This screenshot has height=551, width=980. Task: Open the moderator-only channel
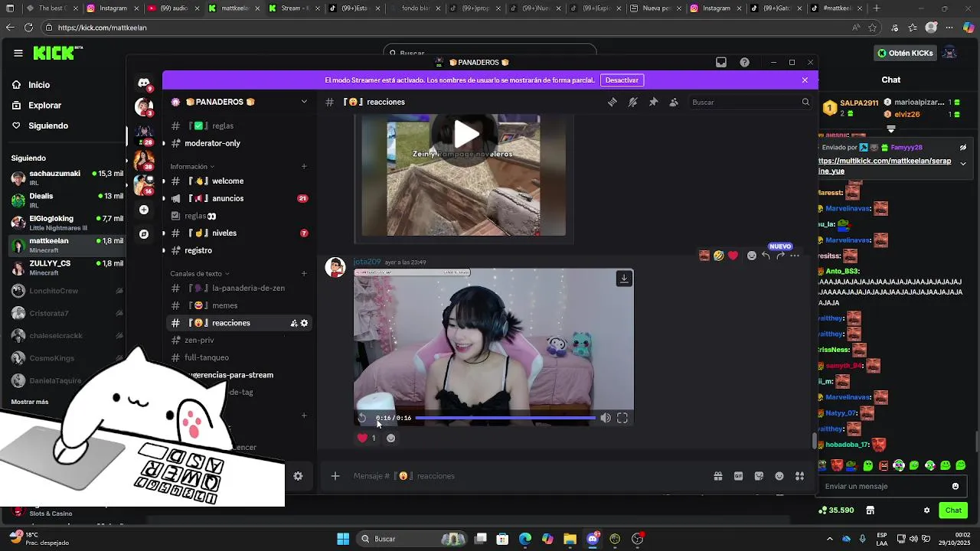[239, 143]
